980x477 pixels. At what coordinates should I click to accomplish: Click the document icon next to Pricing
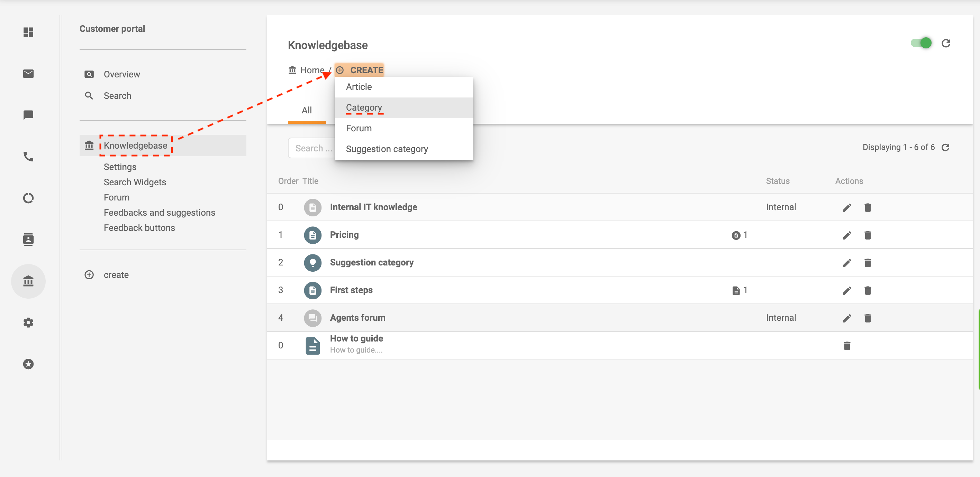click(312, 235)
